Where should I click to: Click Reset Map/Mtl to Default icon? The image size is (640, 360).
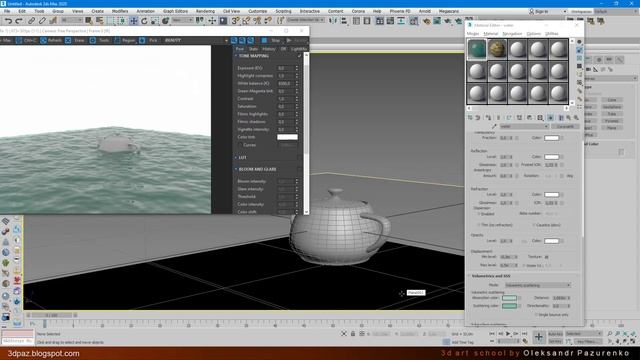(498, 118)
